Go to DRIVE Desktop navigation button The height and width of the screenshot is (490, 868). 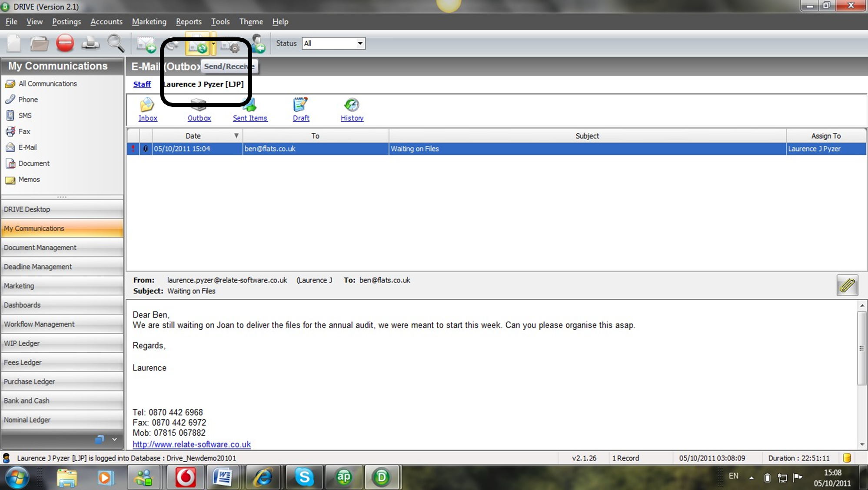point(62,209)
